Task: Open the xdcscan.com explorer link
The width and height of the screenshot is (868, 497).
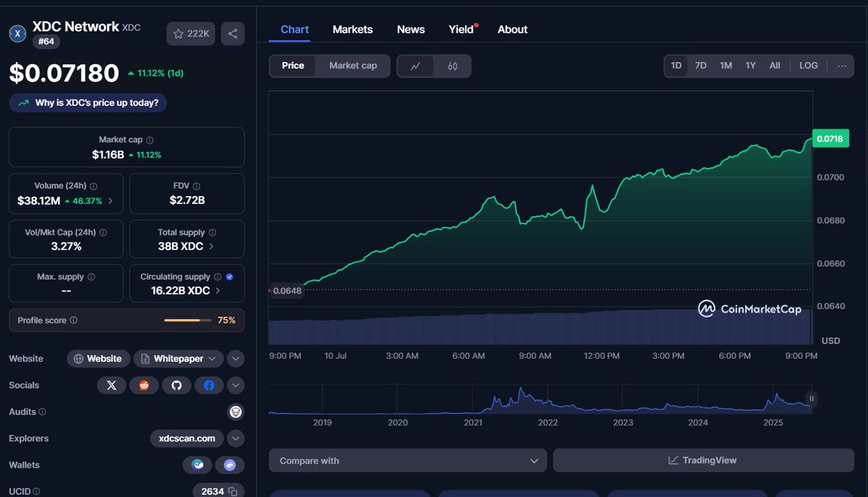Action: coord(187,438)
